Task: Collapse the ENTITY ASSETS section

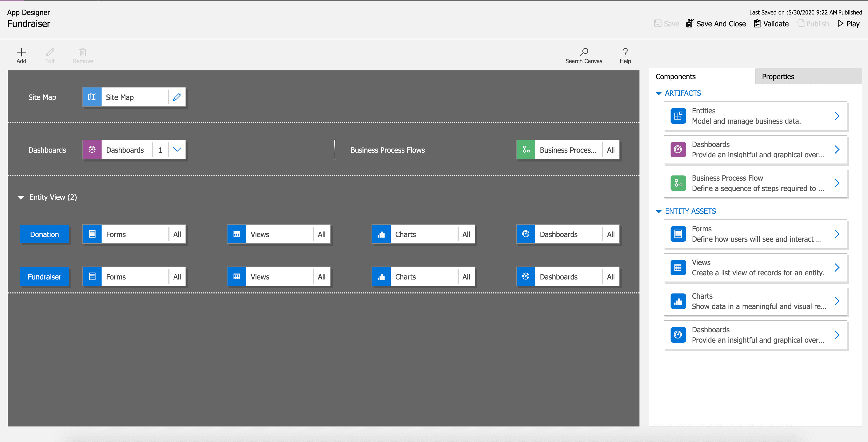Action: pos(659,211)
